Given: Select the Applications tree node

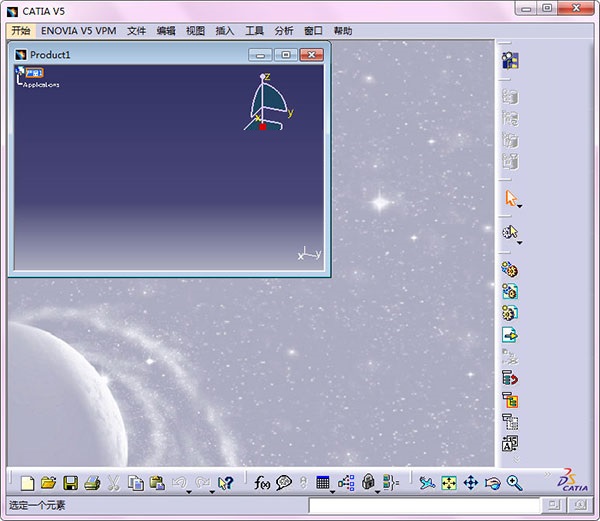Looking at the screenshot, I should [41, 85].
